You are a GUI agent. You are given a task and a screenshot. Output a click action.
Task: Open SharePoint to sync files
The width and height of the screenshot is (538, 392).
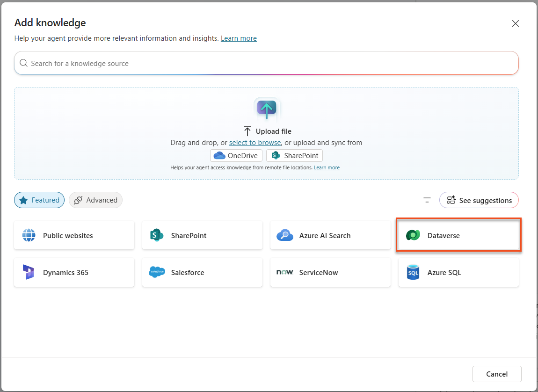pos(294,155)
